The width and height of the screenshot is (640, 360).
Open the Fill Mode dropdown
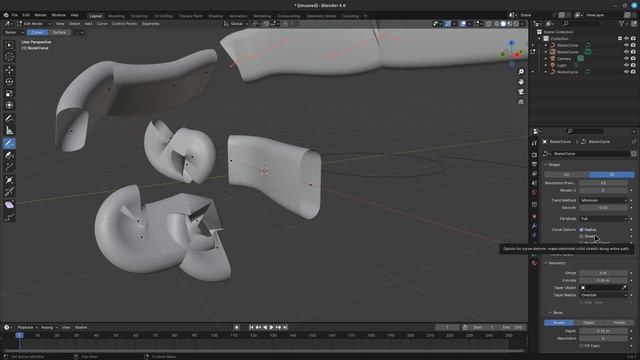click(x=603, y=219)
